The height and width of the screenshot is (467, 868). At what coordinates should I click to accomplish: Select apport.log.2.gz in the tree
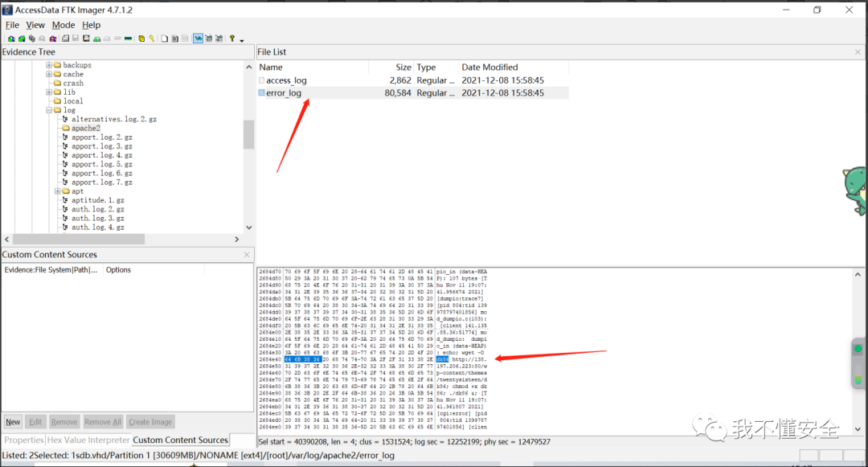102,137
